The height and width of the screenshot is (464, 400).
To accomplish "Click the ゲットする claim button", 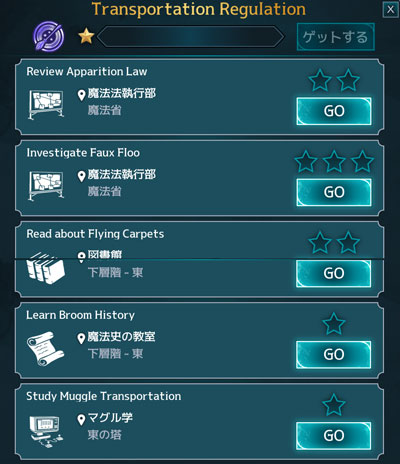I will (335, 37).
